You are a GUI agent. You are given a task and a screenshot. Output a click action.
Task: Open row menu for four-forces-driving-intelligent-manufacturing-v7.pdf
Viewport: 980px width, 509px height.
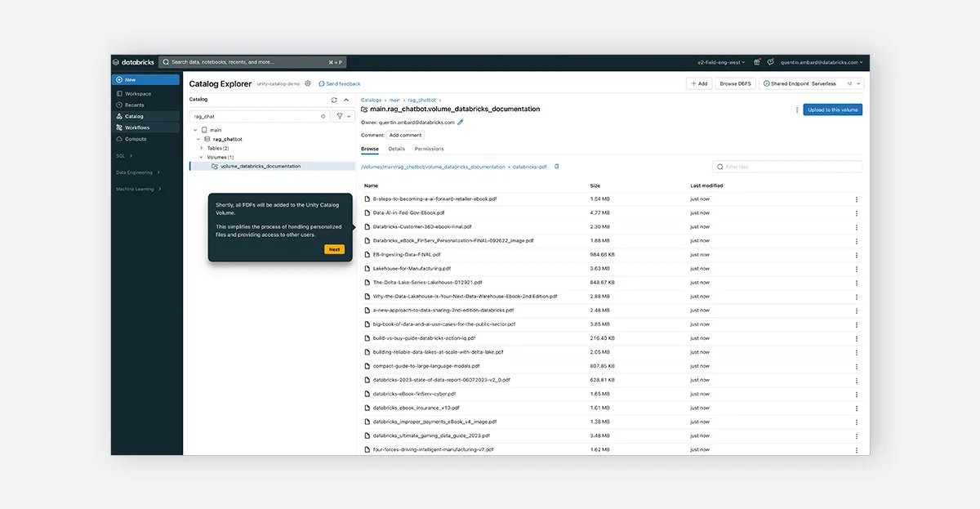(857, 449)
